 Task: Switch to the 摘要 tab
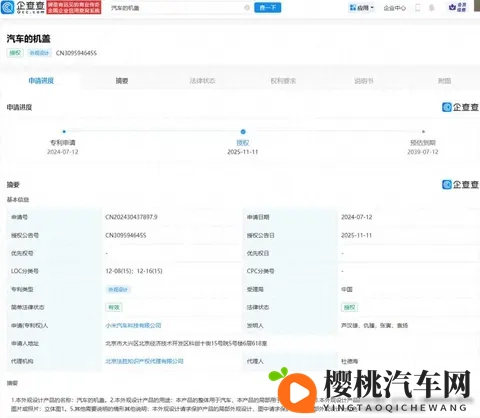122,81
